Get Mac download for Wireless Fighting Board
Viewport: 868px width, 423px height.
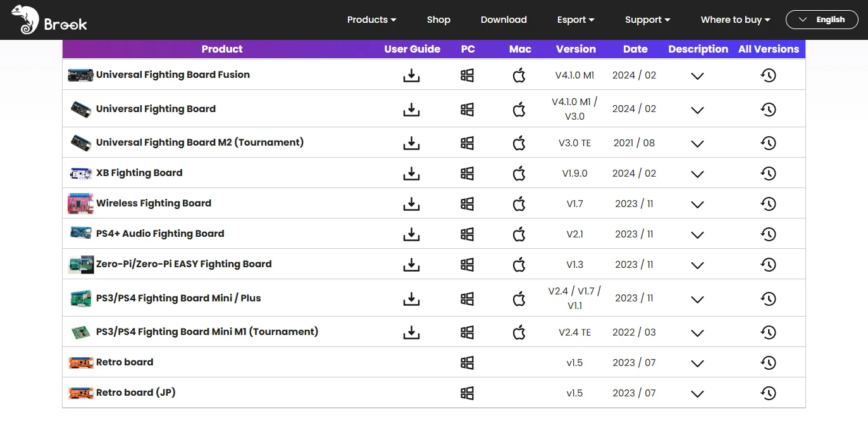tap(519, 203)
